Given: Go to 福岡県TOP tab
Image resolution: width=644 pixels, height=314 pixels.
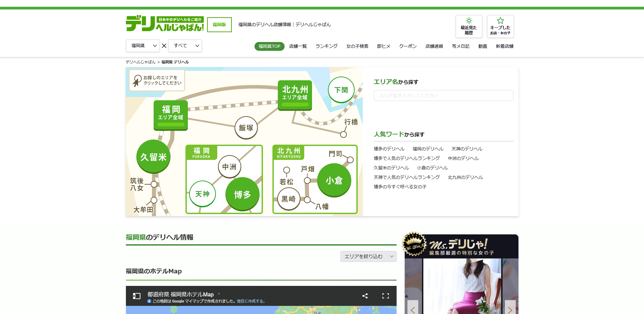Looking at the screenshot, I should coord(269,46).
